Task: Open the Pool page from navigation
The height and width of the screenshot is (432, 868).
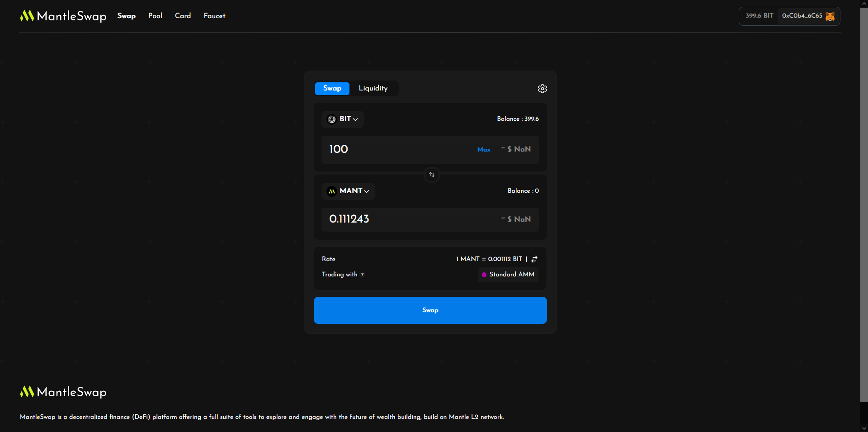Action: pos(155,16)
